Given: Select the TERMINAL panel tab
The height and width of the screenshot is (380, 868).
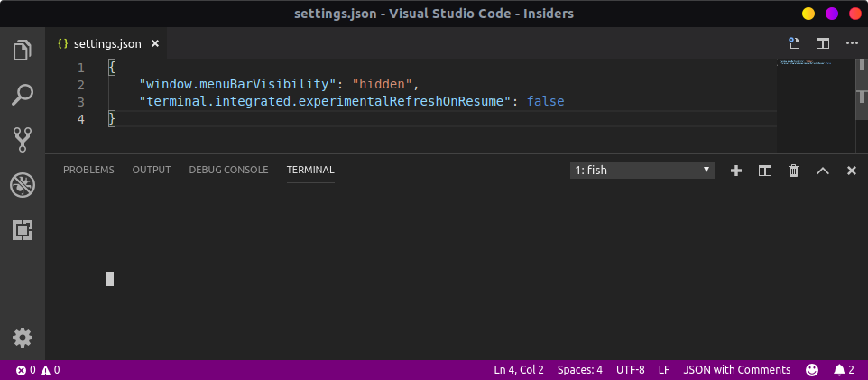Looking at the screenshot, I should click(x=310, y=170).
